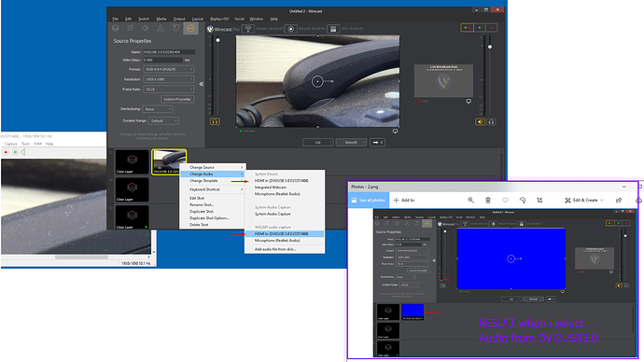Screen dimensions: 644x362
Task: Adjust the right master audio volume slider
Action: point(490,47)
